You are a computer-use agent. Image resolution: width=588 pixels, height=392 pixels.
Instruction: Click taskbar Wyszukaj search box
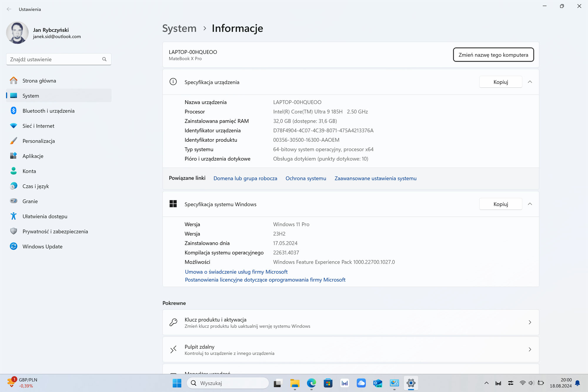[228, 383]
